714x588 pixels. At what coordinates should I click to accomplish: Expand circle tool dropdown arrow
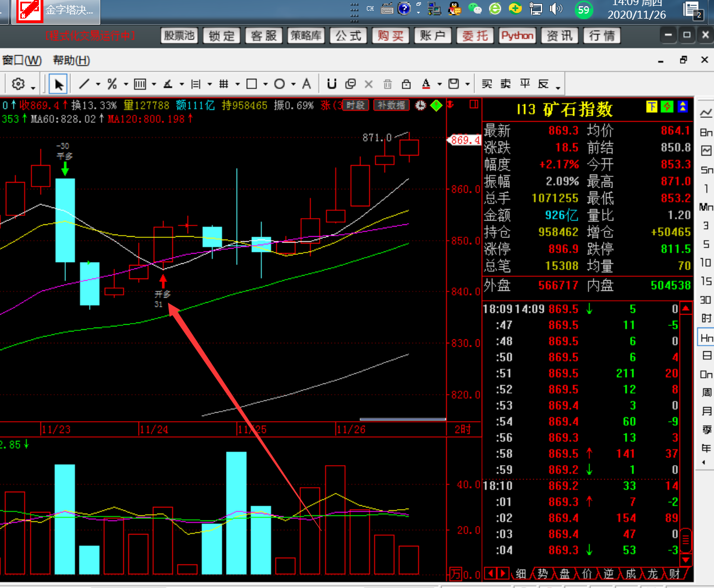tap(293, 85)
